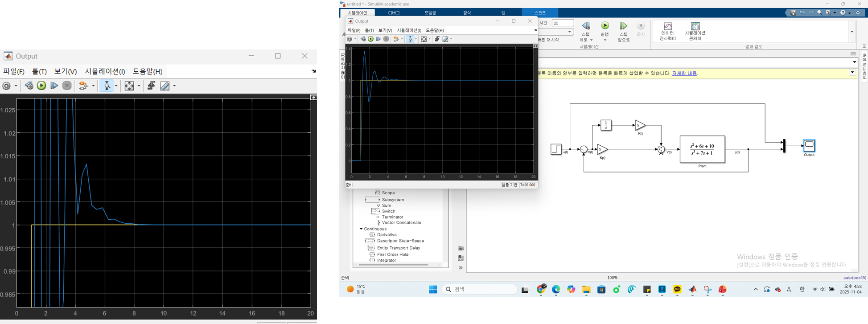Viewport: 868px width, 324px height.
Task: Select the Output scope block in model
Action: [809, 145]
